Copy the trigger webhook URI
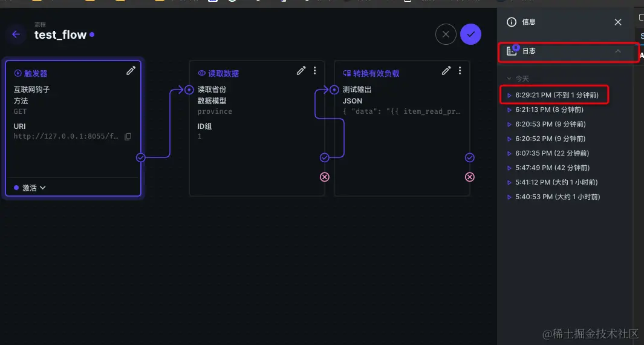Image resolution: width=644 pixels, height=345 pixels. click(x=128, y=137)
